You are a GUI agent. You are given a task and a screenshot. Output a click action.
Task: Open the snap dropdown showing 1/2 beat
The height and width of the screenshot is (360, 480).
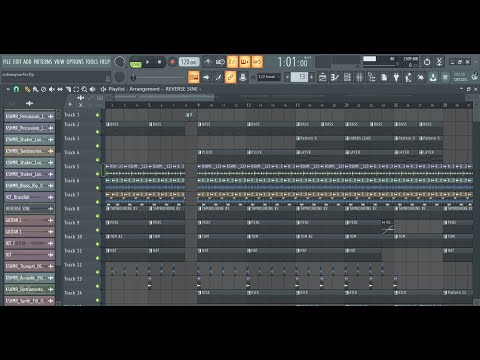[x=269, y=77]
